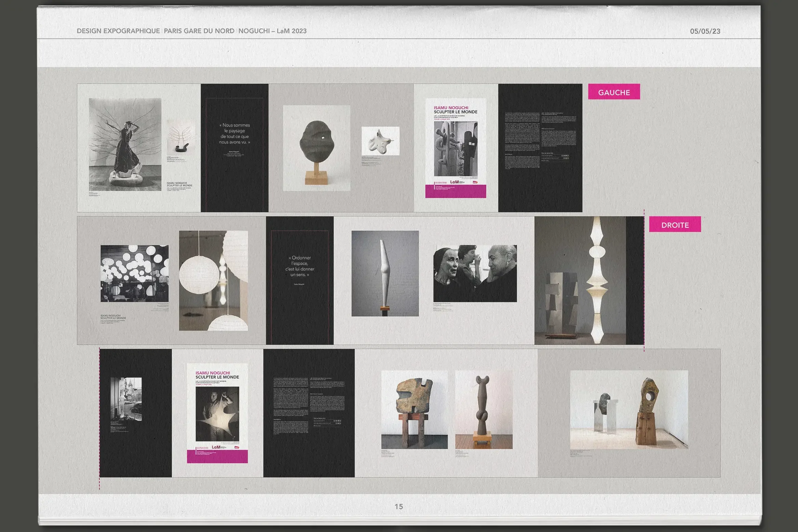This screenshot has height=532, width=798.
Task: Click the tall stacked light column image
Action: point(580,280)
